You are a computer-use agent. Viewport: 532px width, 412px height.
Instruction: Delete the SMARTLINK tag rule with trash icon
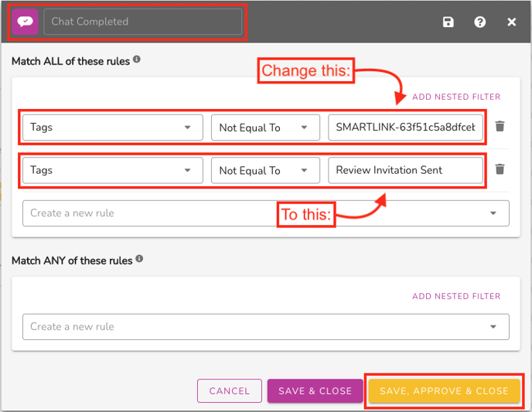(x=500, y=127)
